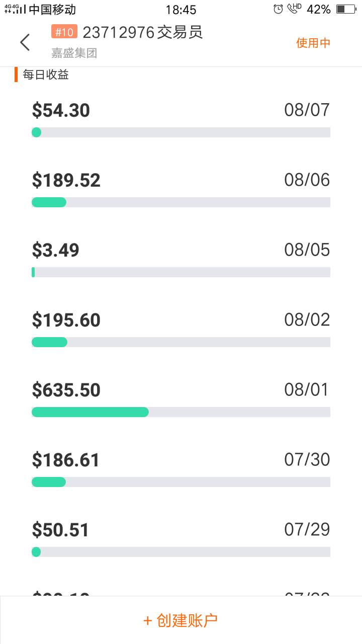
Task: Click the $635.50 progress bar
Action: [181, 412]
